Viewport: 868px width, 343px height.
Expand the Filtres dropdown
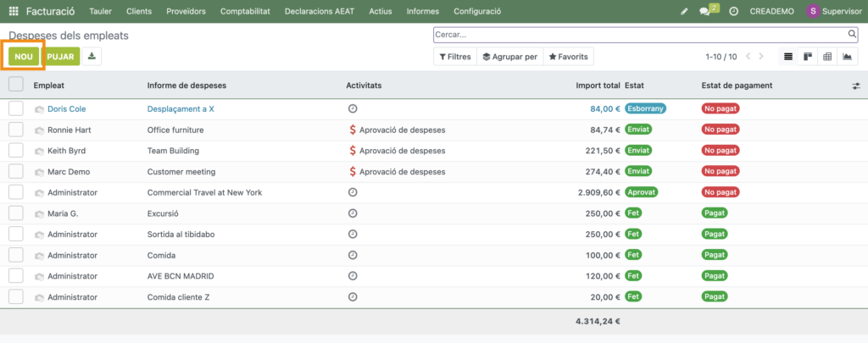[x=453, y=57]
